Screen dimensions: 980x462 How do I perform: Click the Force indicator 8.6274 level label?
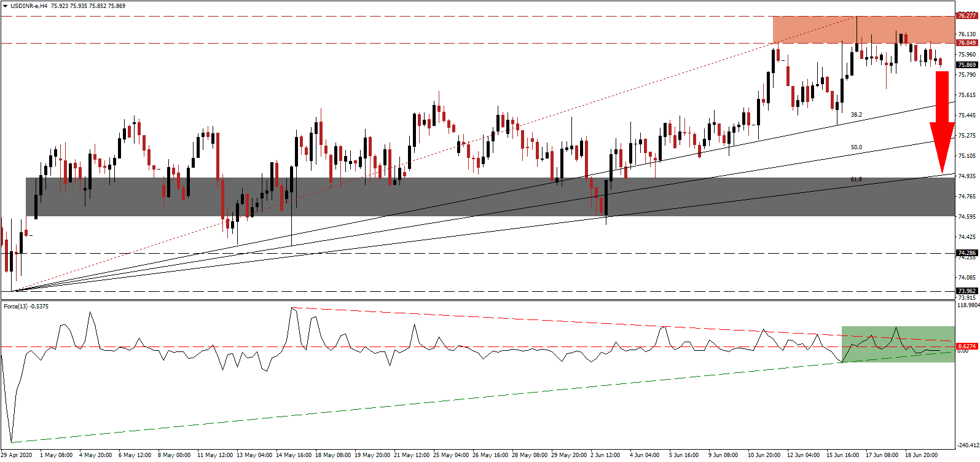point(966,346)
